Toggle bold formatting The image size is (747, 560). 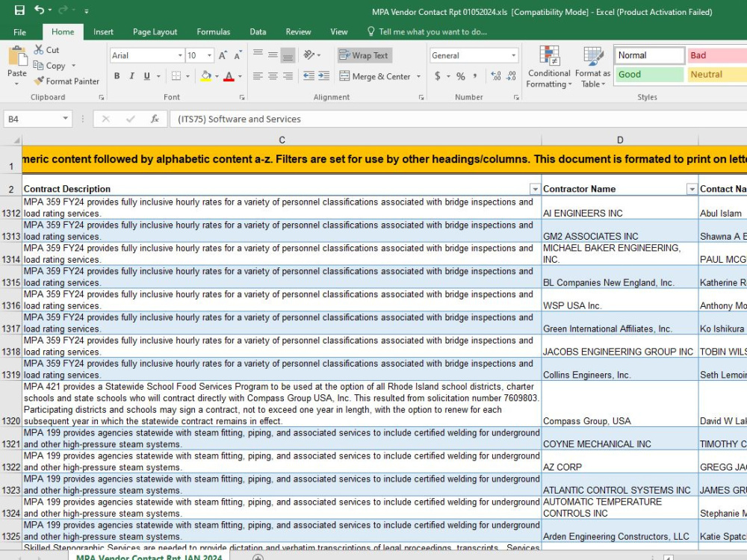[x=117, y=76]
